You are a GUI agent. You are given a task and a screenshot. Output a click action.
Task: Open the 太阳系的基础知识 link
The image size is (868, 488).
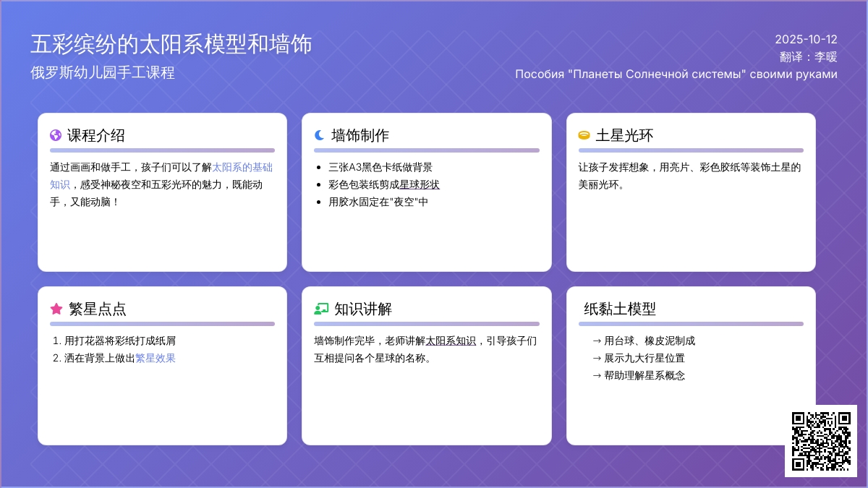tap(242, 167)
